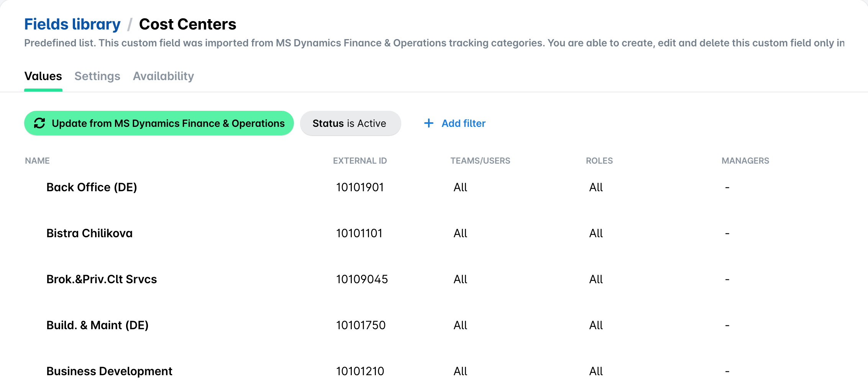Image resolution: width=868 pixels, height=389 pixels.
Task: Click the Cost Centers page title
Action: [187, 24]
